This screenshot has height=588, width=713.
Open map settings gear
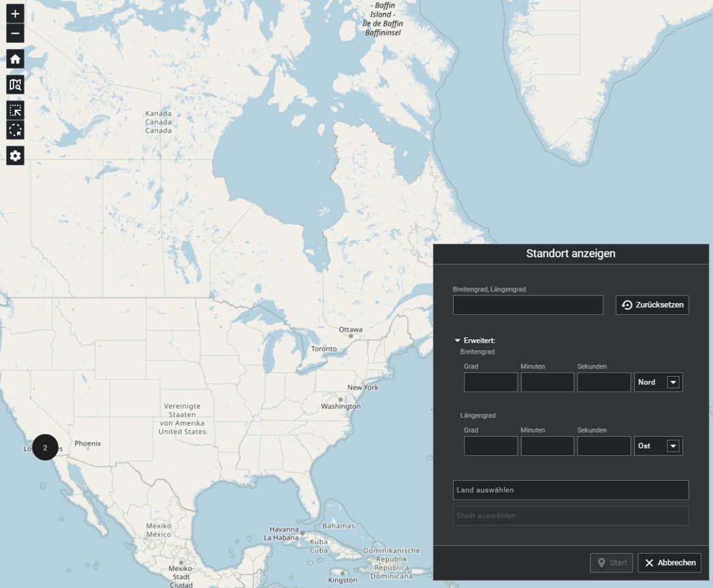click(x=15, y=156)
